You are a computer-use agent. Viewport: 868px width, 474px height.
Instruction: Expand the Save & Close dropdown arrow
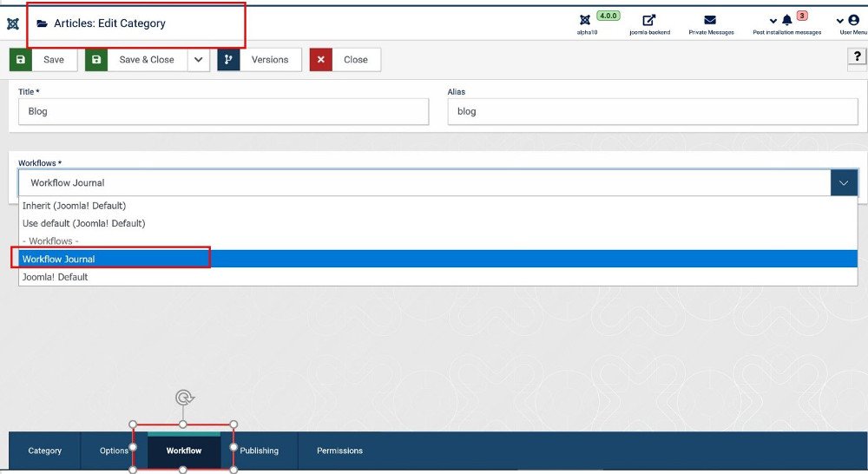[198, 59]
